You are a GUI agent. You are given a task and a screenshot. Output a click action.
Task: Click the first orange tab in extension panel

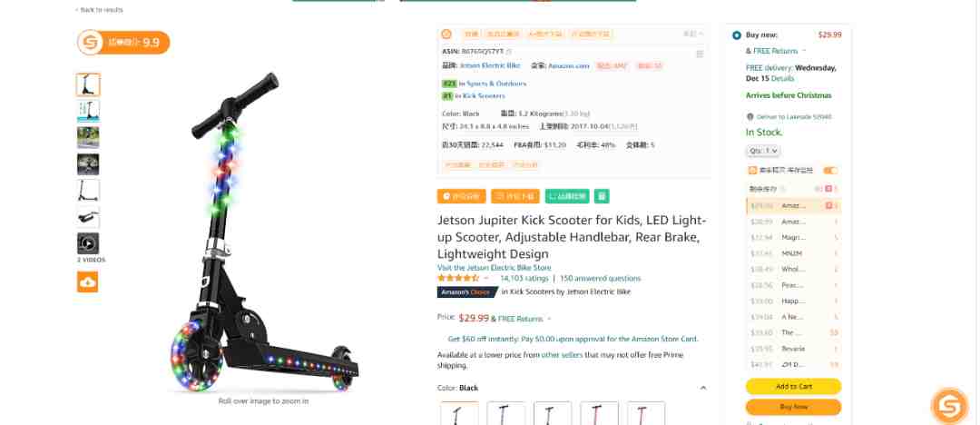(x=471, y=34)
